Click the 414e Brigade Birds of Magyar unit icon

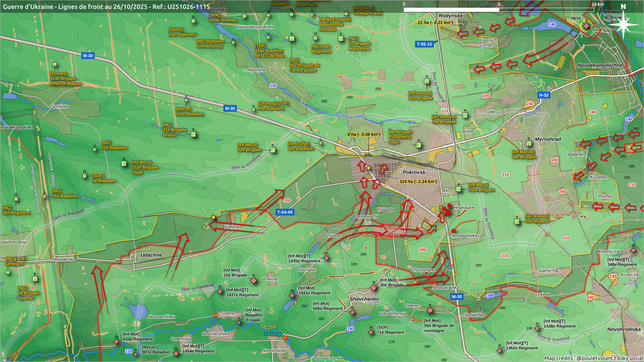pyautogui.click(x=55, y=65)
